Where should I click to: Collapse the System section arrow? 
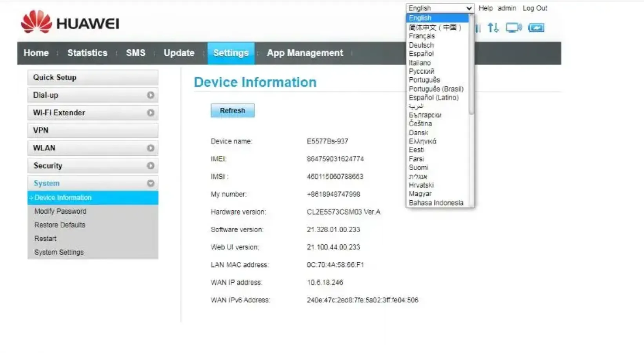pyautogui.click(x=150, y=184)
